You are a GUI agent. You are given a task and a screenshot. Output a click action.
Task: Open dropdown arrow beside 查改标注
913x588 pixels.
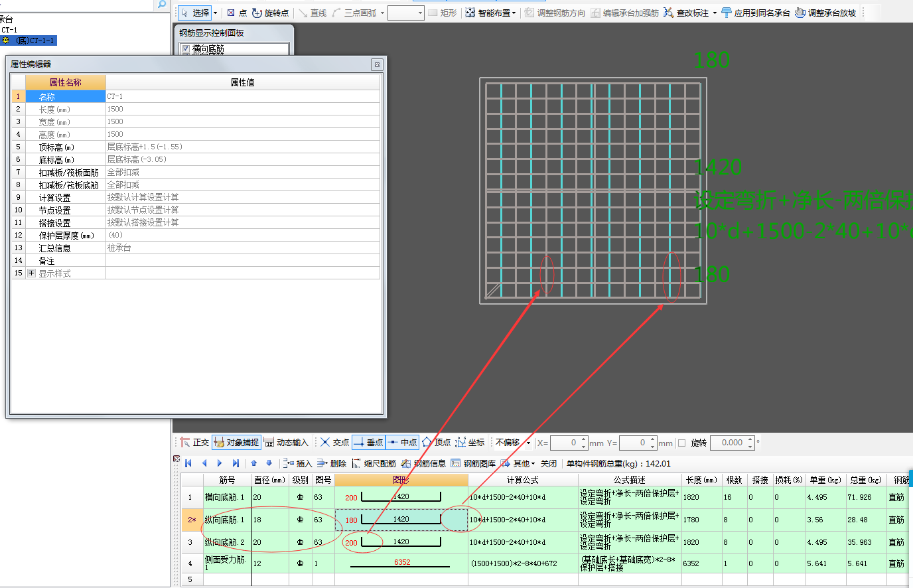tap(715, 13)
